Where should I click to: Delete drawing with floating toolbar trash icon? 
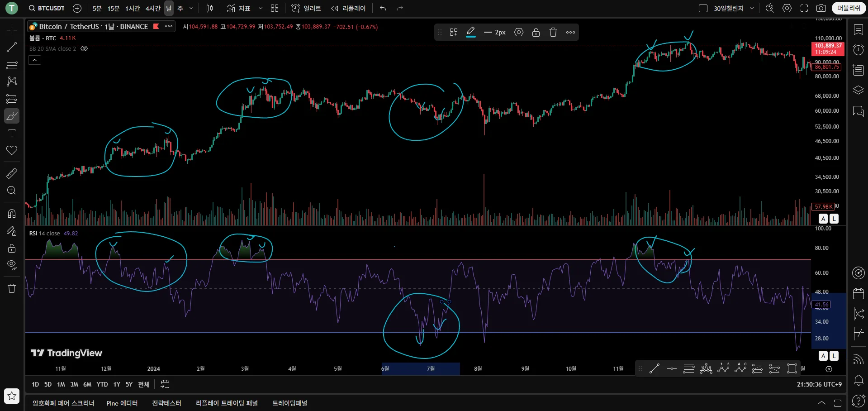(553, 32)
